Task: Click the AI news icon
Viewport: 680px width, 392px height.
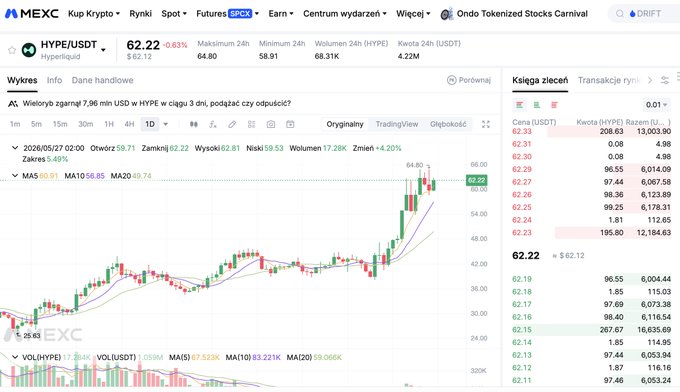Action: pyautogui.click(x=13, y=104)
